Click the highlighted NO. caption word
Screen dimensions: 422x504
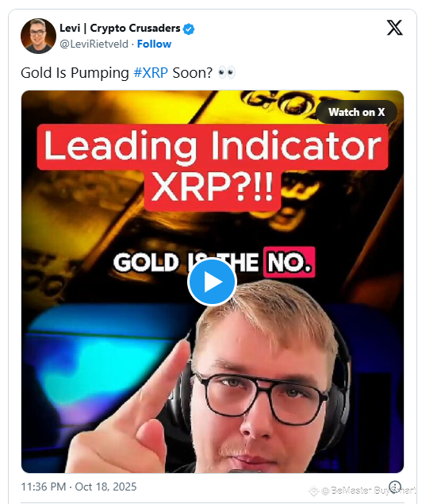pos(289,262)
